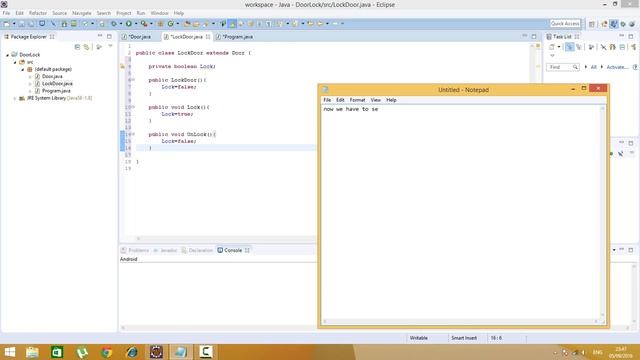Viewport: 640px width, 360px height.
Task: Open the Eclipse Navigate menu
Action: tap(82, 13)
